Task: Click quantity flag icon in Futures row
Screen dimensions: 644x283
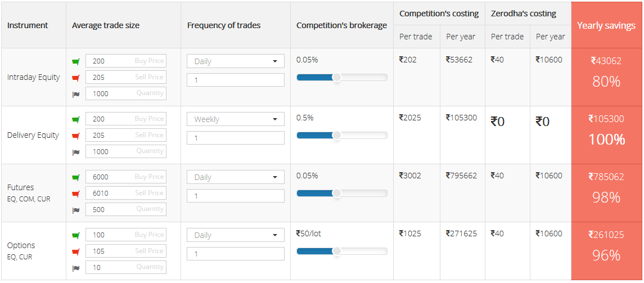Action: click(75, 210)
